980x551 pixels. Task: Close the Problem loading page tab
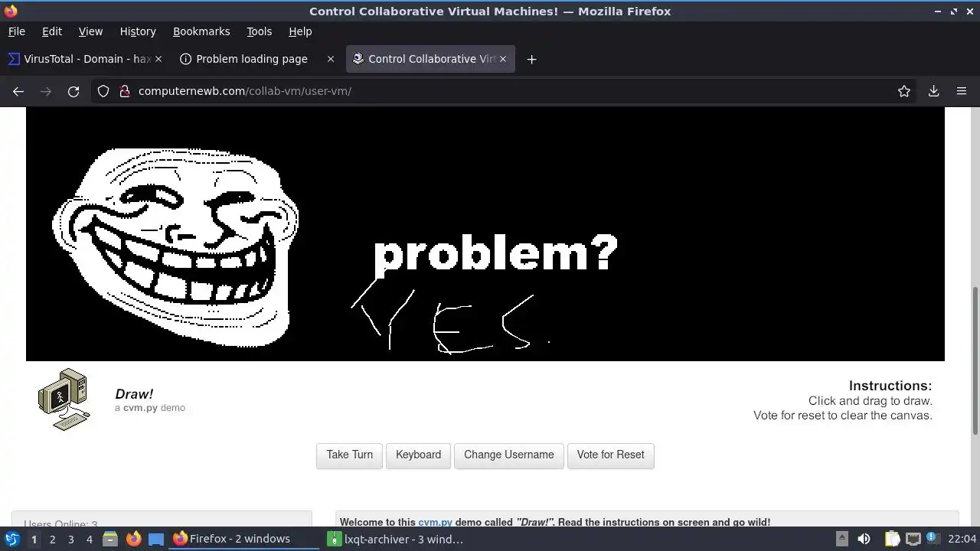(x=331, y=59)
